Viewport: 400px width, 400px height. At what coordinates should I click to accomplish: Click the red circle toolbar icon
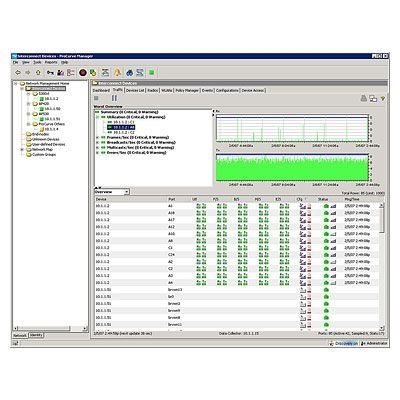pos(83,72)
